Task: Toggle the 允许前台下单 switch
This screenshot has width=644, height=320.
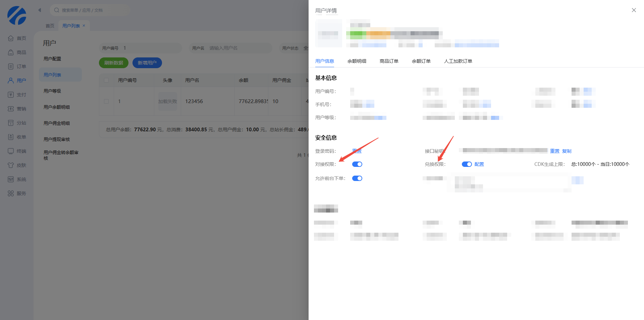Action: click(357, 178)
